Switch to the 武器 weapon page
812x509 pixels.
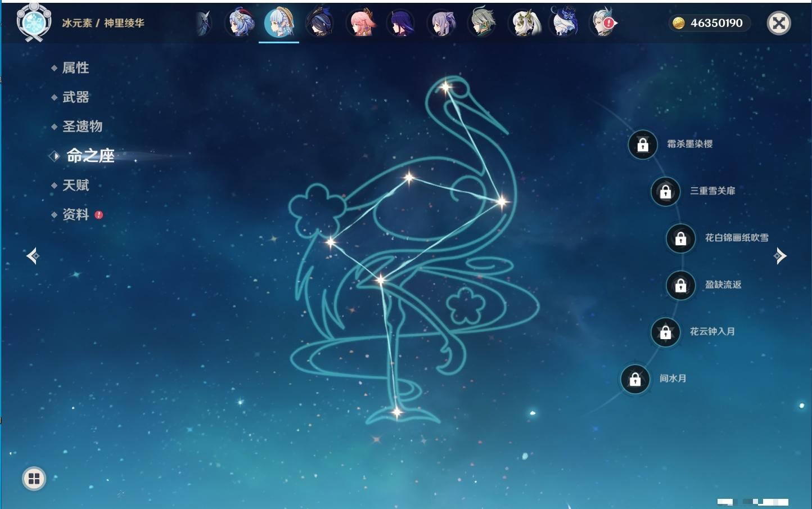[x=75, y=97]
